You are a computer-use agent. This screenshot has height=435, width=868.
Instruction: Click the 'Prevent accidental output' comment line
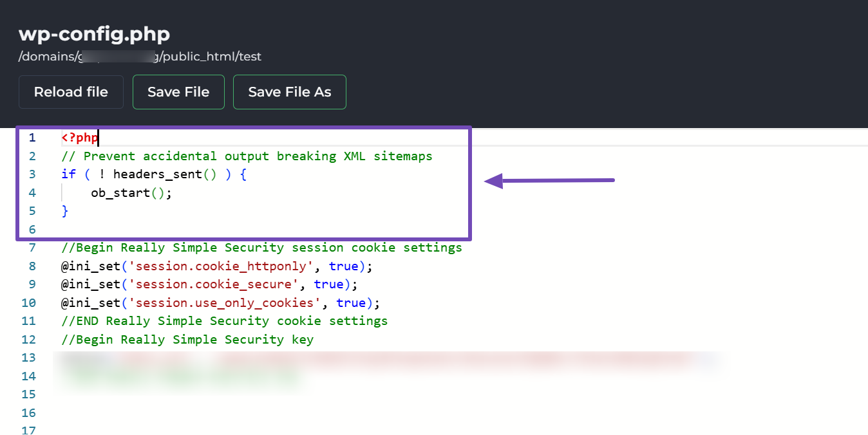point(247,156)
